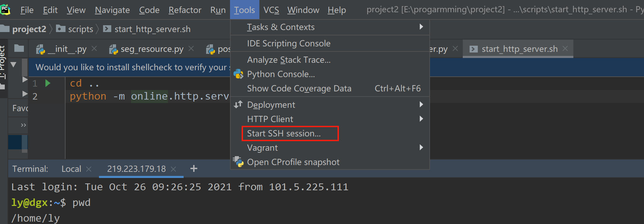
Task: Click the Deployment arrows icon
Action: click(x=238, y=104)
